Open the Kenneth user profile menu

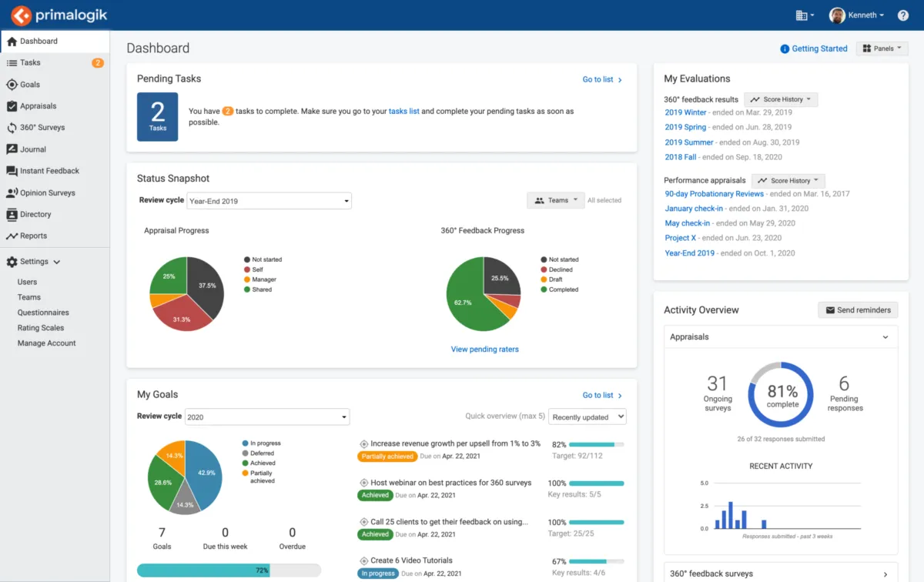tap(856, 15)
